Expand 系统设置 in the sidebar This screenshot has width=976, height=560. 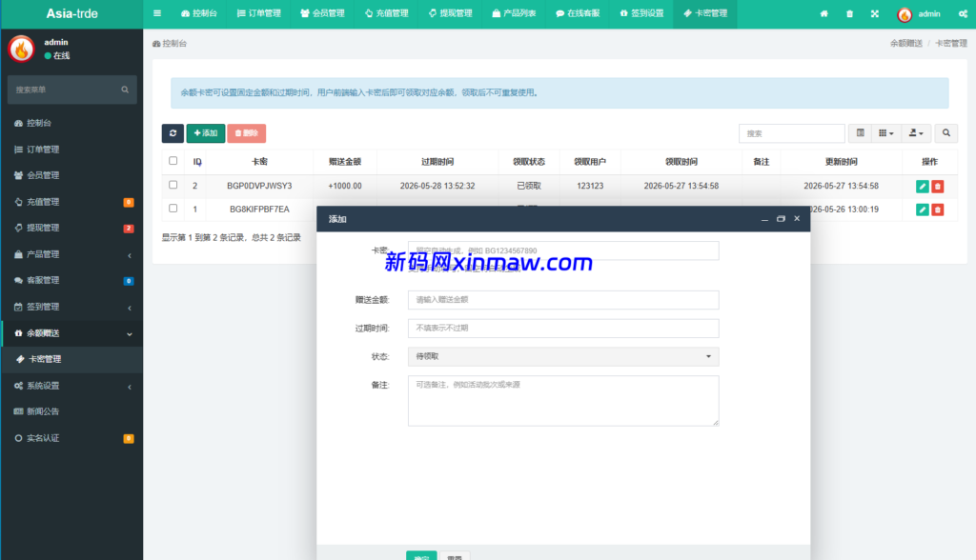[x=71, y=386]
